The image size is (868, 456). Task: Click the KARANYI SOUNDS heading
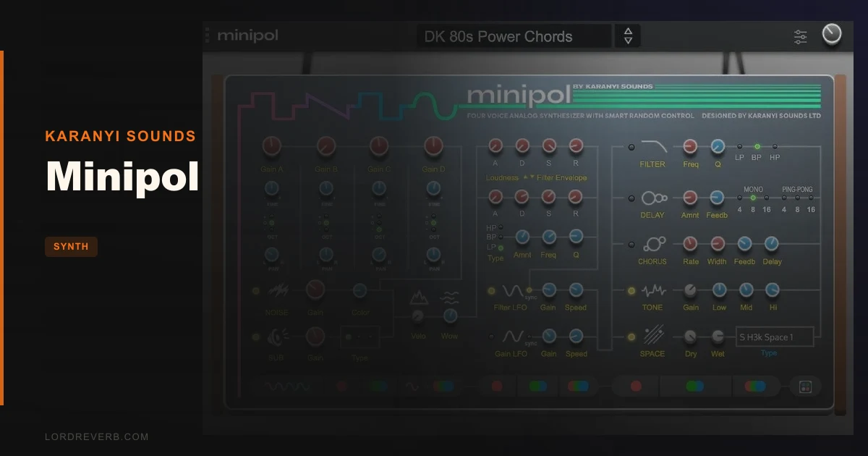coord(120,136)
